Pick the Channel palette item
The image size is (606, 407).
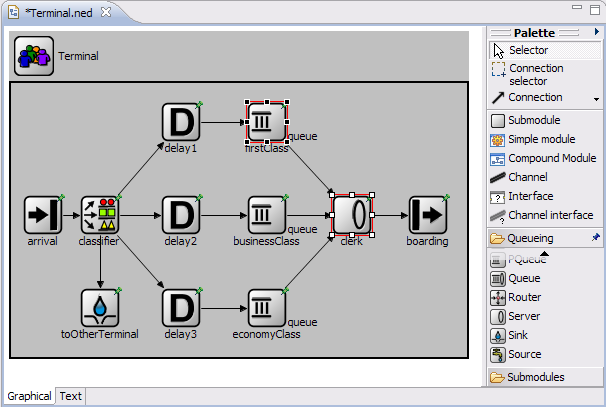coord(545,177)
